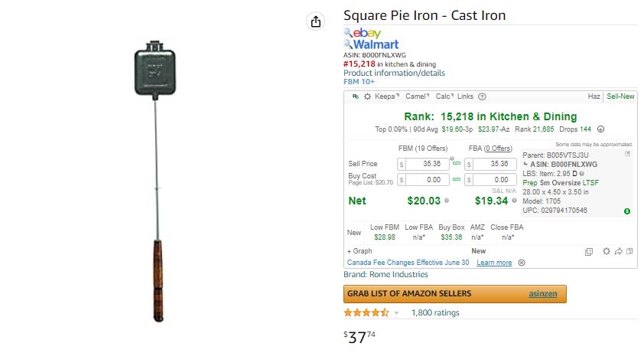Open the RevSeller settings gear beside Keepa
The image size is (644, 353).
pyautogui.click(x=367, y=96)
